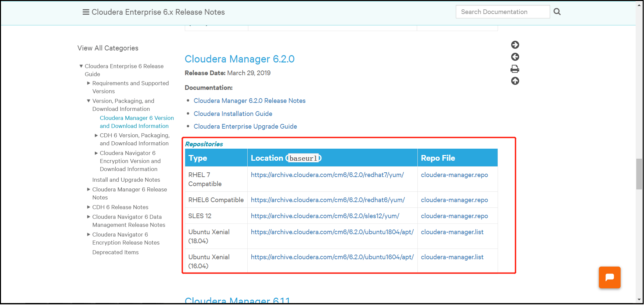Open Cloudera Manager 6.2.0 heading link
Viewport: 644px width, 305px height.
[240, 59]
